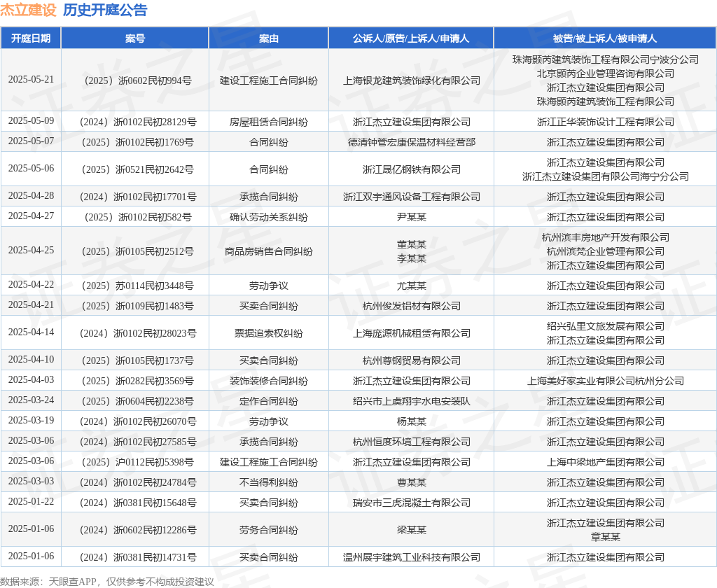Click the 公诉人/原告/上诉人/申请人 header
This screenshot has width=717, height=588.
(x=410, y=38)
